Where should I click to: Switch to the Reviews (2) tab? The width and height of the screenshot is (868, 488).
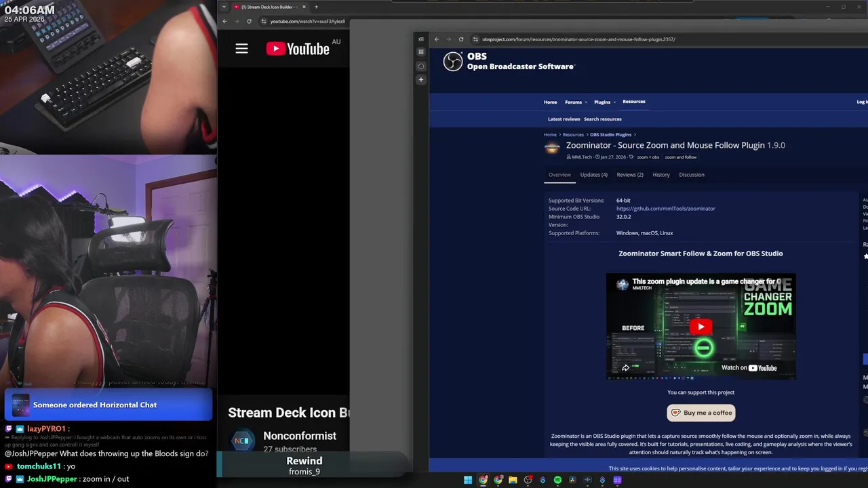click(x=630, y=175)
